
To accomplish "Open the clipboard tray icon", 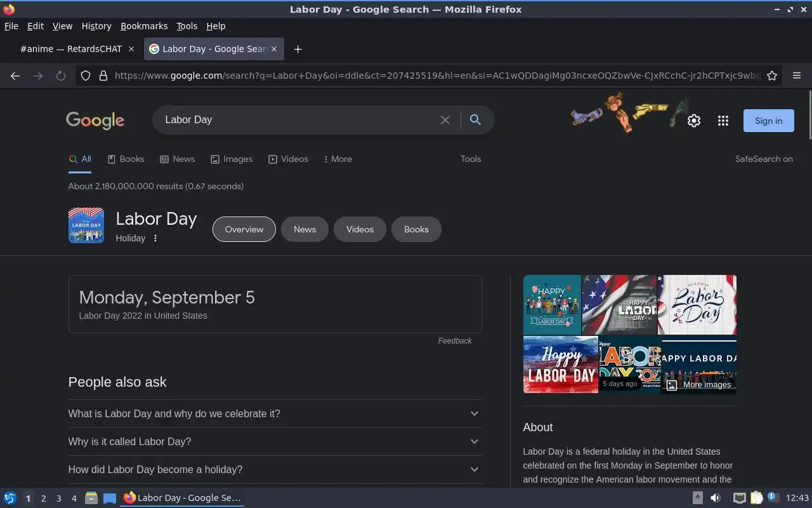I will click(x=756, y=498).
